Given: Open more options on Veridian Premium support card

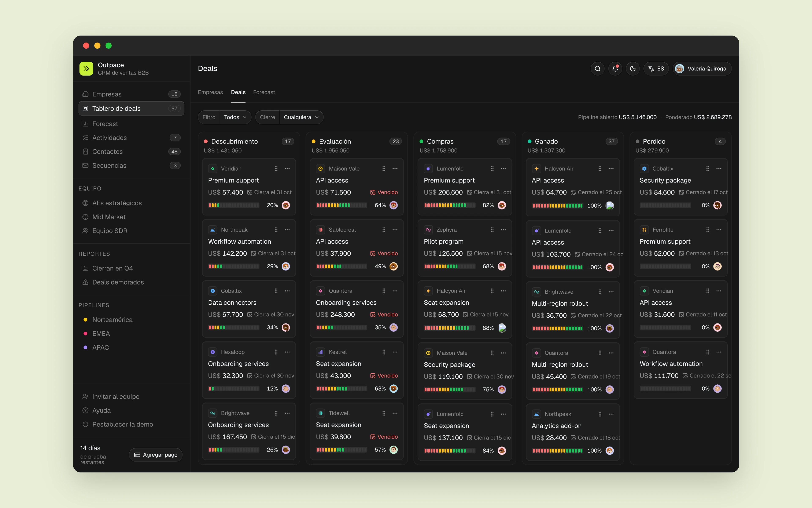Looking at the screenshot, I should (287, 169).
